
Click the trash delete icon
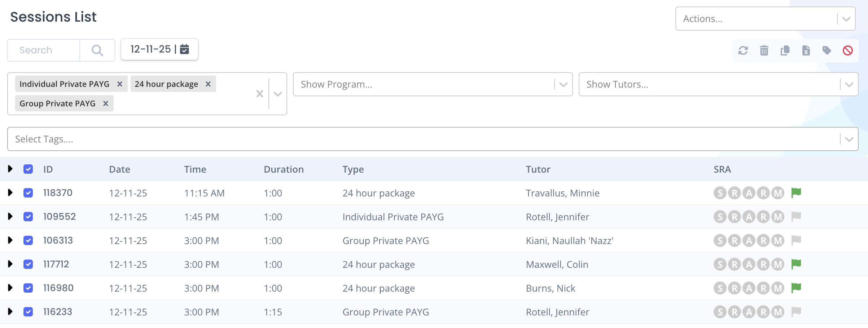tap(764, 50)
